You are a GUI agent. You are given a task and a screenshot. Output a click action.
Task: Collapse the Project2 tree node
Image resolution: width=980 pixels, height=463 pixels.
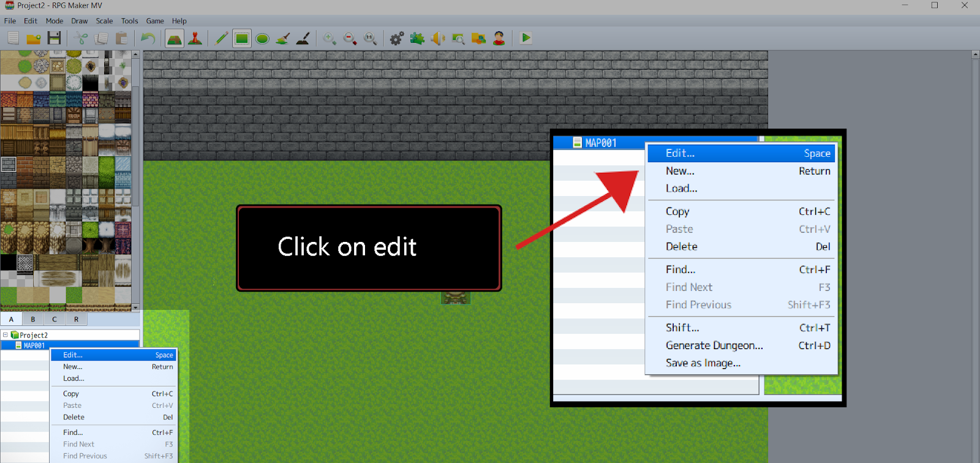pyautogui.click(x=6, y=335)
